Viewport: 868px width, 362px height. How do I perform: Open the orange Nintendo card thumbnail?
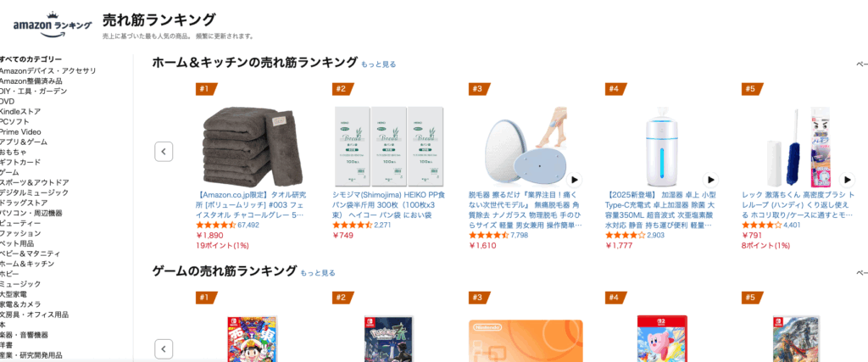(x=526, y=341)
